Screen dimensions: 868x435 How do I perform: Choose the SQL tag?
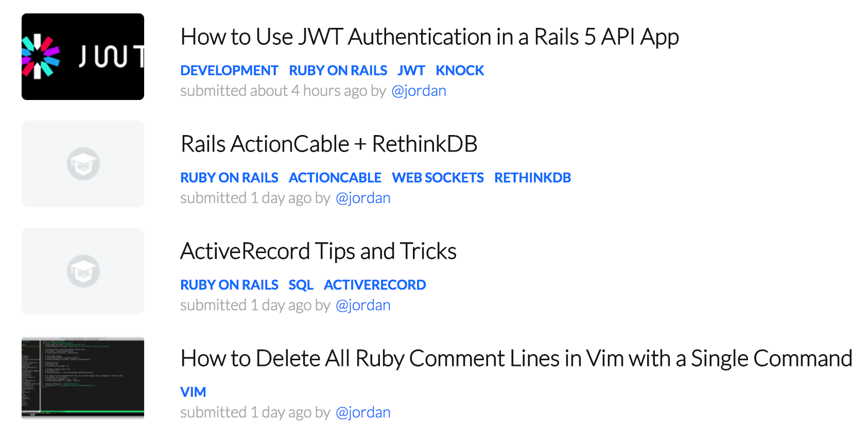(301, 285)
